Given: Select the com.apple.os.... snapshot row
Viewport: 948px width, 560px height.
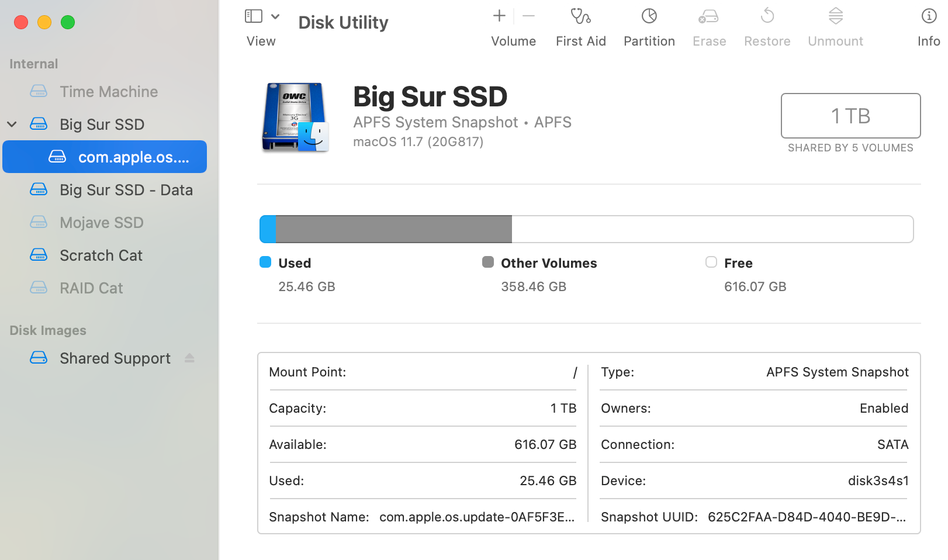Looking at the screenshot, I should 105,157.
